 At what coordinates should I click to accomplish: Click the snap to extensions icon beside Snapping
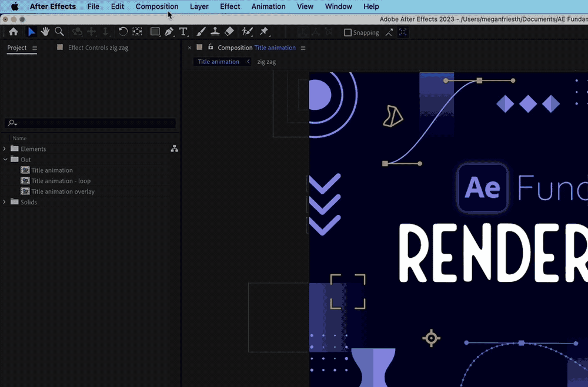pos(389,33)
